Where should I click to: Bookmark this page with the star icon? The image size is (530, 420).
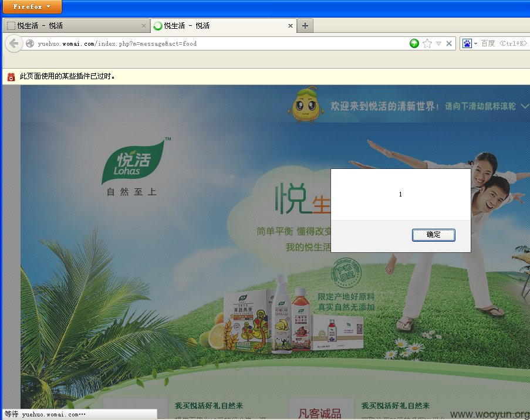click(x=427, y=43)
